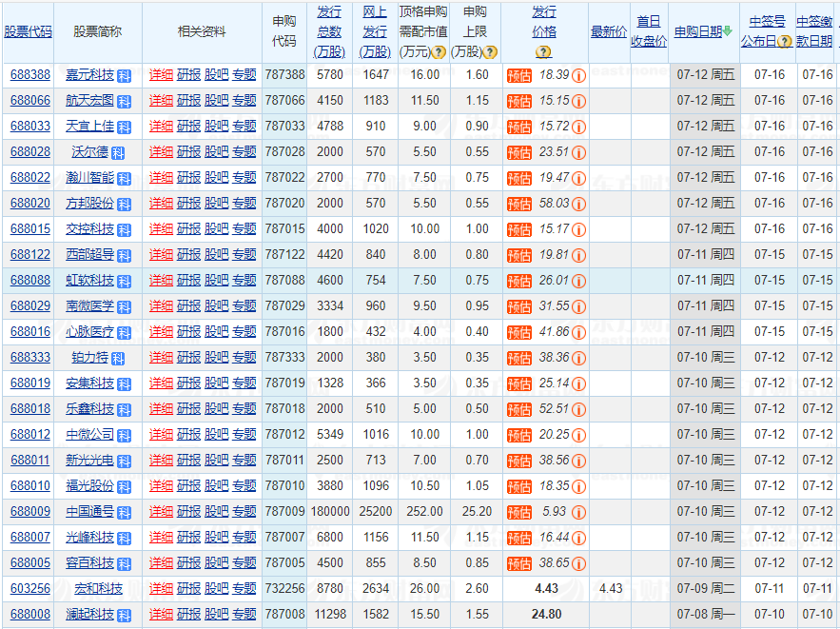The width and height of the screenshot is (840, 629).
Task: Click the 预估 badge in 虹软科技 row
Action: 519,281
